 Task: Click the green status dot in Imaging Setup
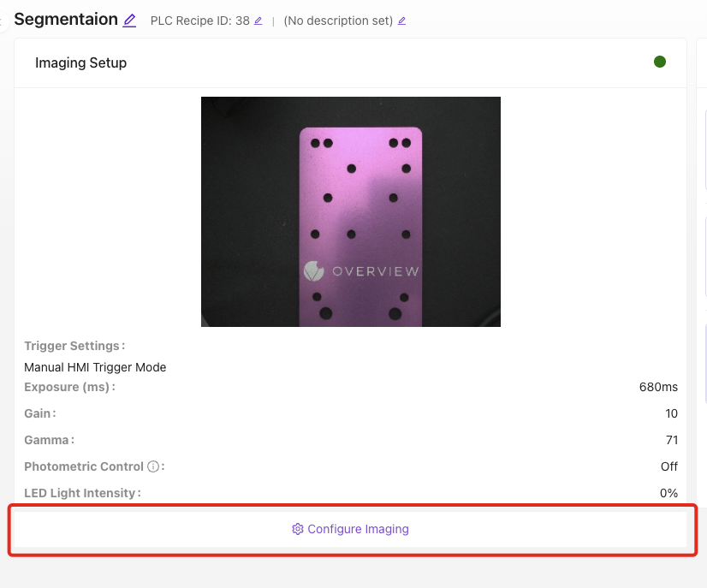660,62
